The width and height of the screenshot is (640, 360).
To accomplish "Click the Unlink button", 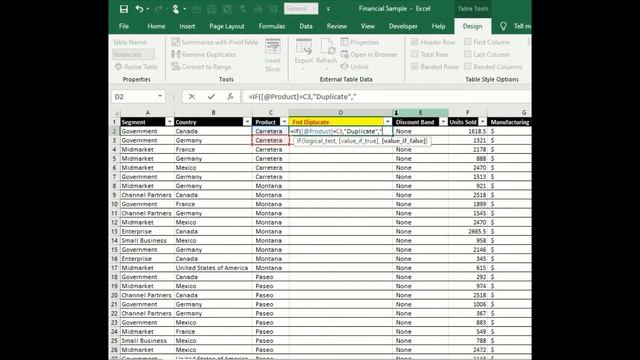I will coord(355,67).
